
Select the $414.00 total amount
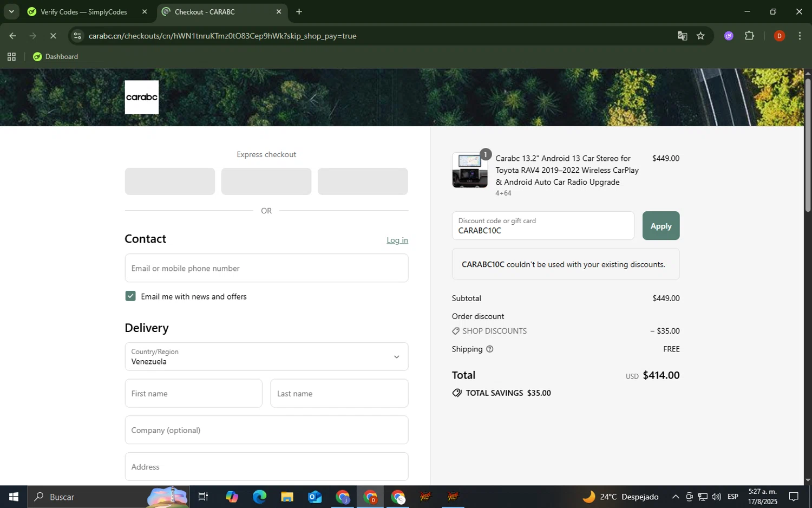[661, 375]
